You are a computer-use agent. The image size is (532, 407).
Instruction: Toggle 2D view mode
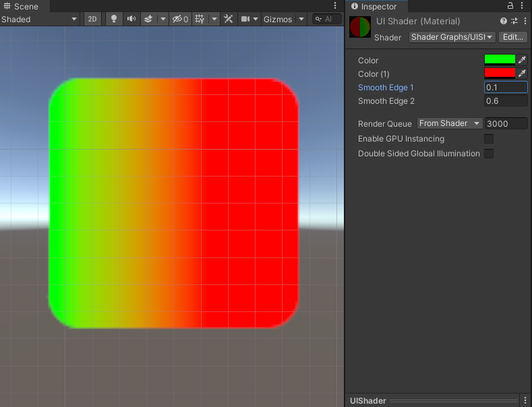[92, 20]
